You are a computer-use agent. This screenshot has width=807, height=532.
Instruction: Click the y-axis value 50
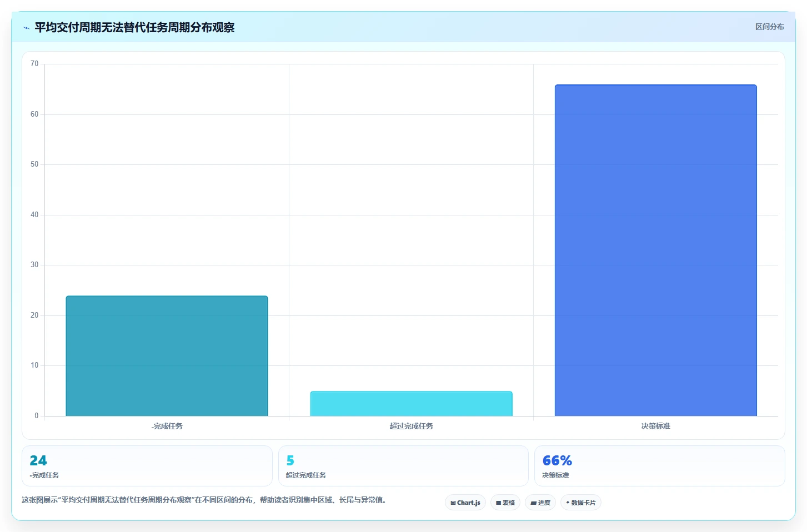tap(34, 164)
